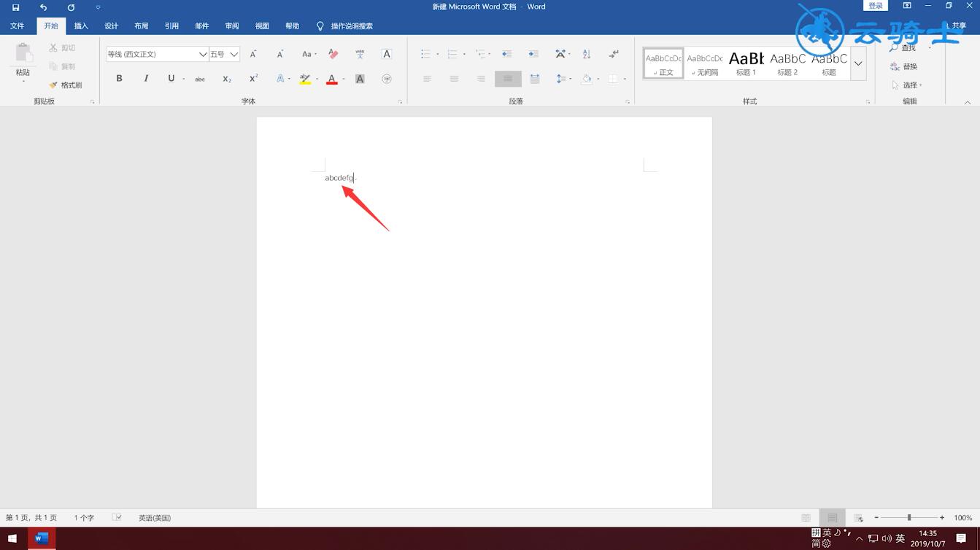Open the numbering list dropdown arrow

pos(464,54)
